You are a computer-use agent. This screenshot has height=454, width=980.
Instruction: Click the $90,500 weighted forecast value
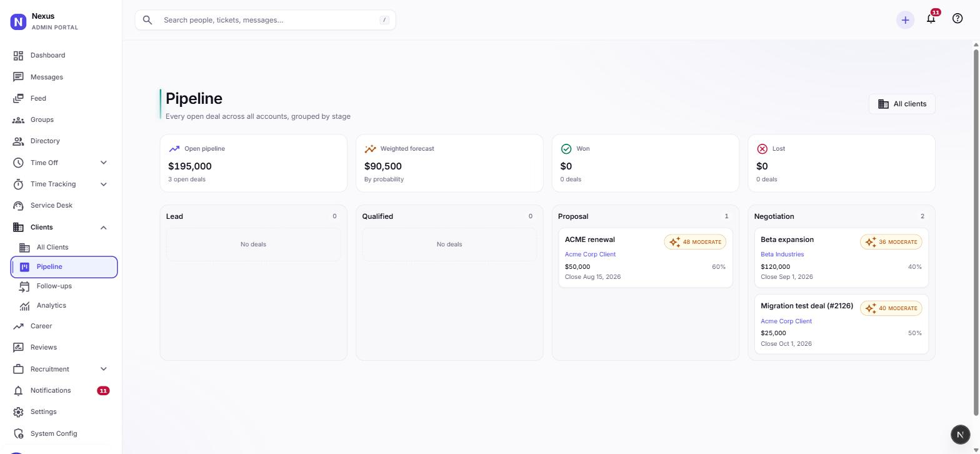tap(383, 166)
